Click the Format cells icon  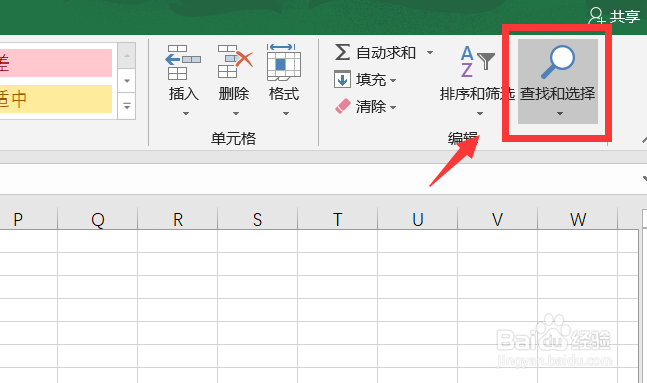[x=284, y=62]
